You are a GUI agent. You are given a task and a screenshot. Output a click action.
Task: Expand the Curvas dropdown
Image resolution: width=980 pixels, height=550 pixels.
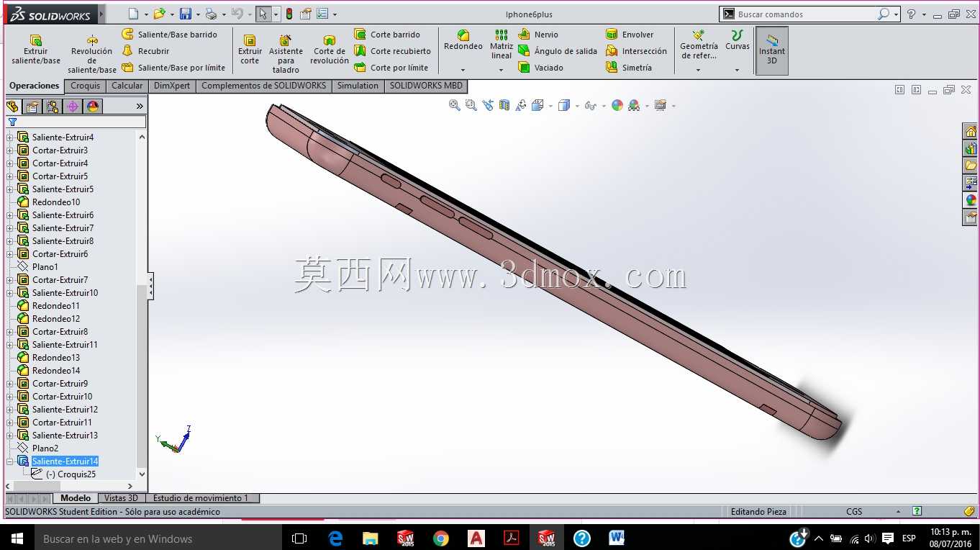coord(737,70)
